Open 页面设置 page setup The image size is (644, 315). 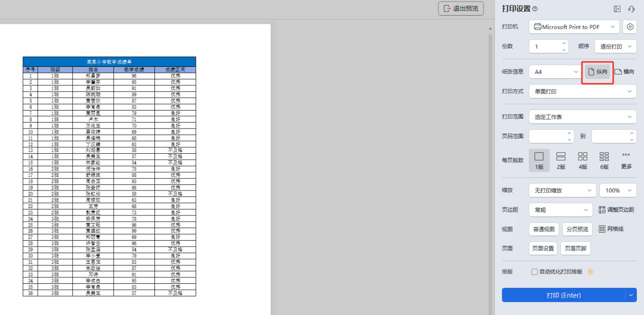(x=543, y=248)
